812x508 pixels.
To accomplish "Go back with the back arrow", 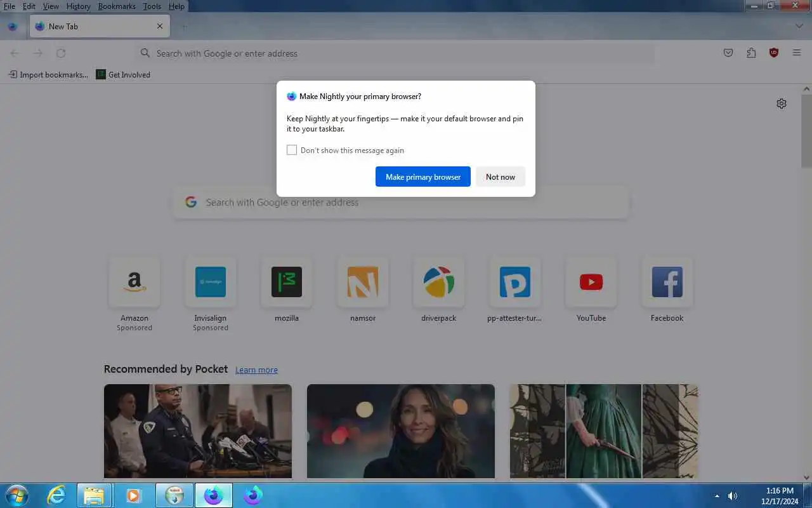I will click(15, 53).
